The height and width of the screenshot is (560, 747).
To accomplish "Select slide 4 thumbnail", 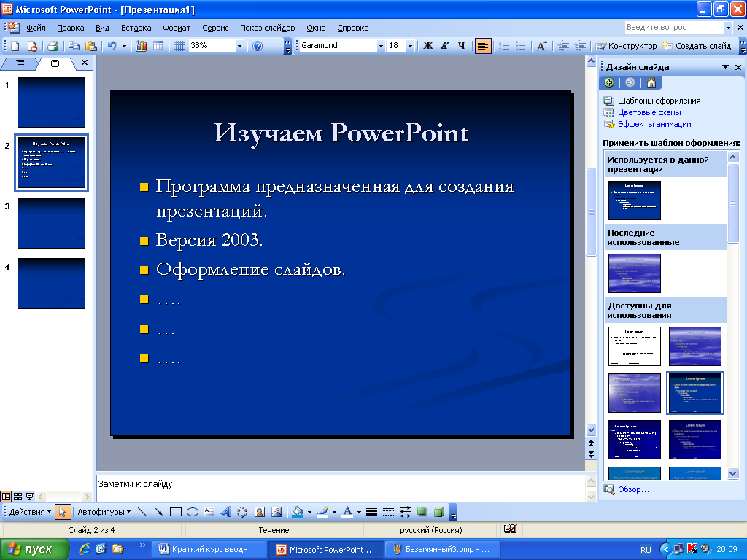I will tap(52, 284).
